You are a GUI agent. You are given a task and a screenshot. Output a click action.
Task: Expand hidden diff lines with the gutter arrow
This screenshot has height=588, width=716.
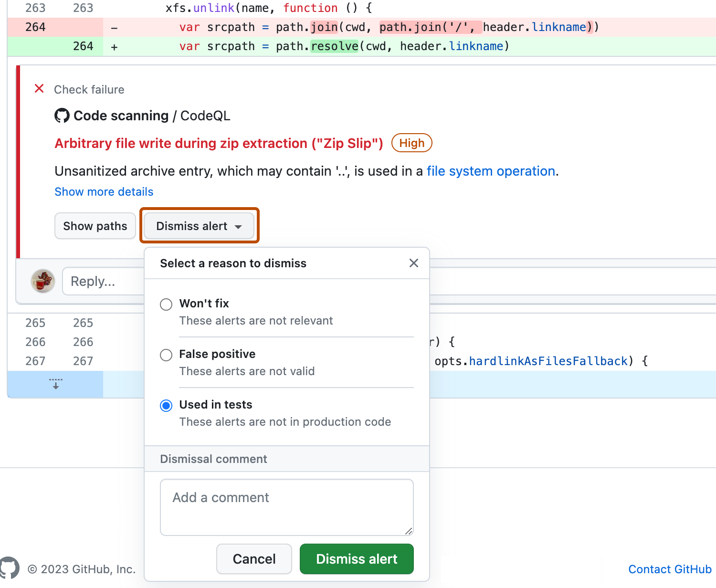(x=55, y=384)
